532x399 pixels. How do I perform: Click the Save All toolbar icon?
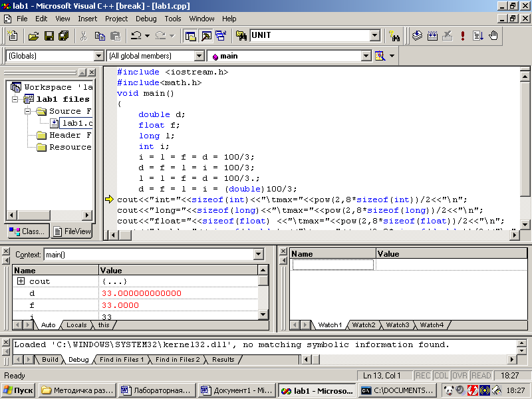coord(64,35)
